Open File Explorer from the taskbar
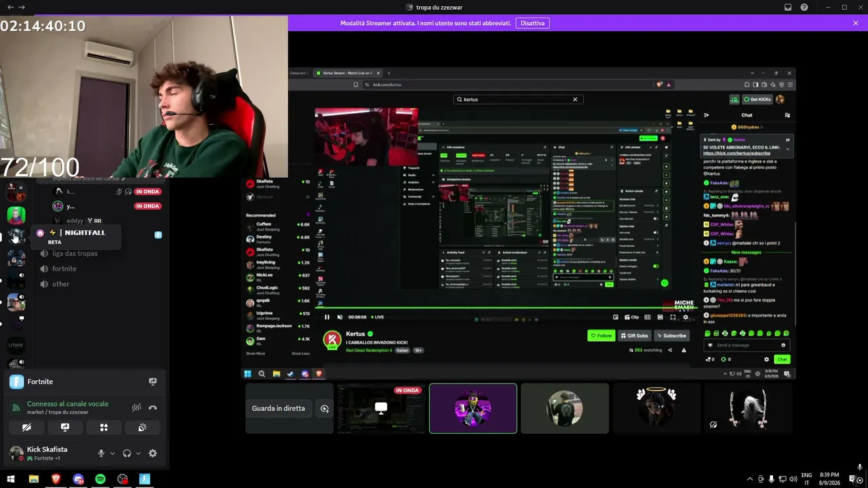This screenshot has height=488, width=868. [x=33, y=479]
